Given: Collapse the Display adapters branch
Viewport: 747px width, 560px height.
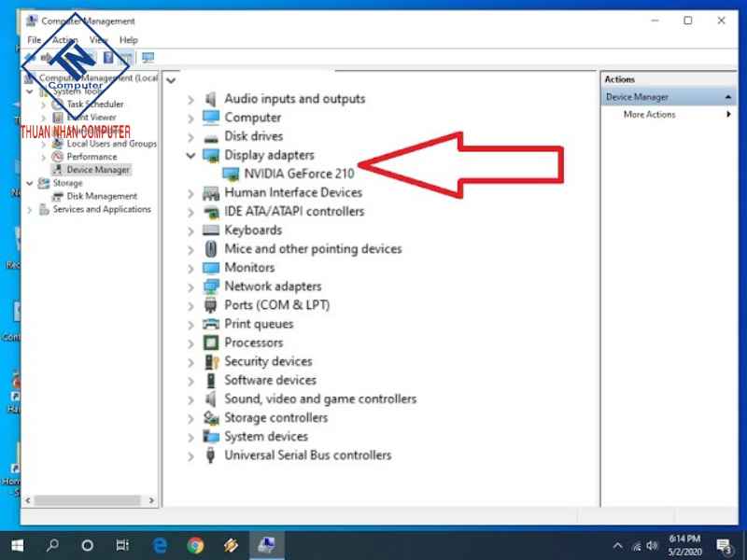Looking at the screenshot, I should coord(191,155).
